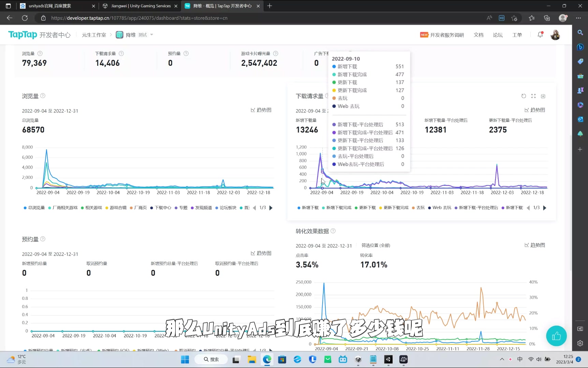Click help icon next to 预约量 chart title
588x368 pixels.
(x=43, y=239)
